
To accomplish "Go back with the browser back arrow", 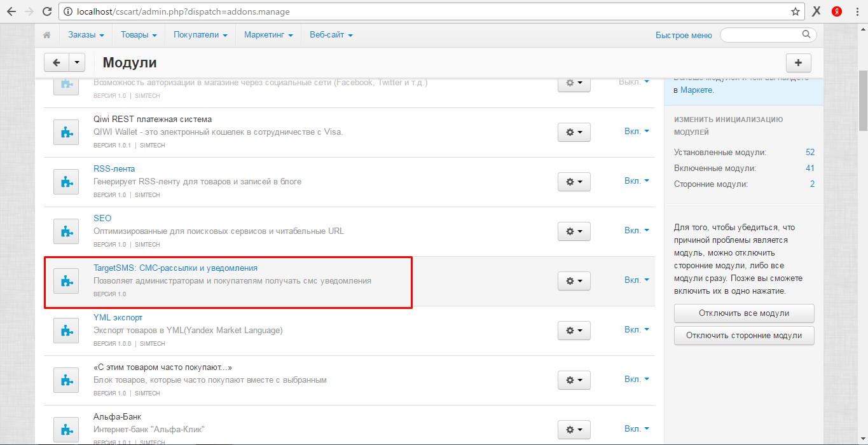I will [x=11, y=11].
